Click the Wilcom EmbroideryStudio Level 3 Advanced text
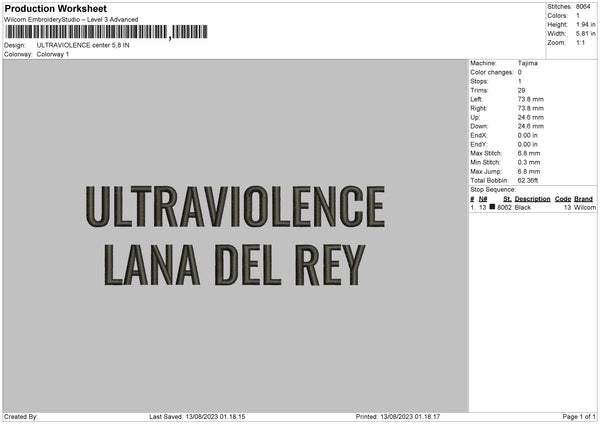600x424 pixels. click(71, 20)
